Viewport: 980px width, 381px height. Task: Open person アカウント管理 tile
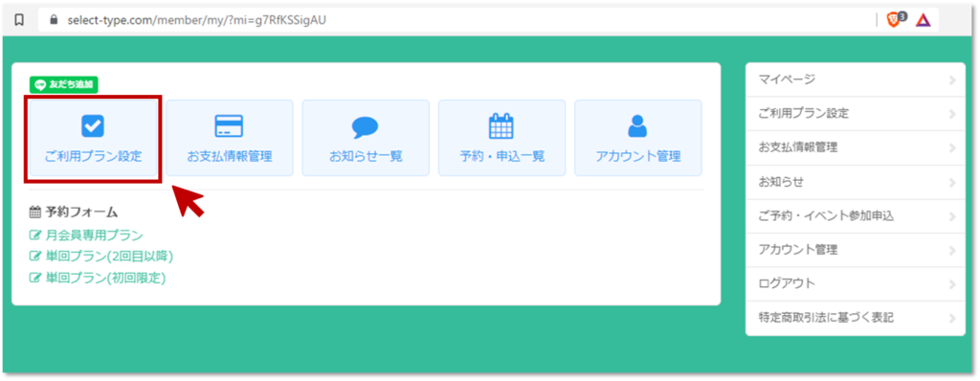click(638, 138)
